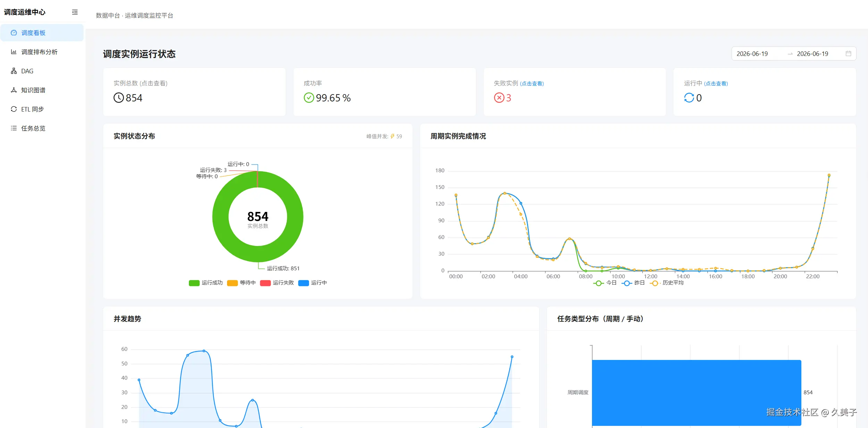Image resolution: width=868 pixels, height=428 pixels.
Task: Click the clock icon next to 854
Action: click(119, 98)
